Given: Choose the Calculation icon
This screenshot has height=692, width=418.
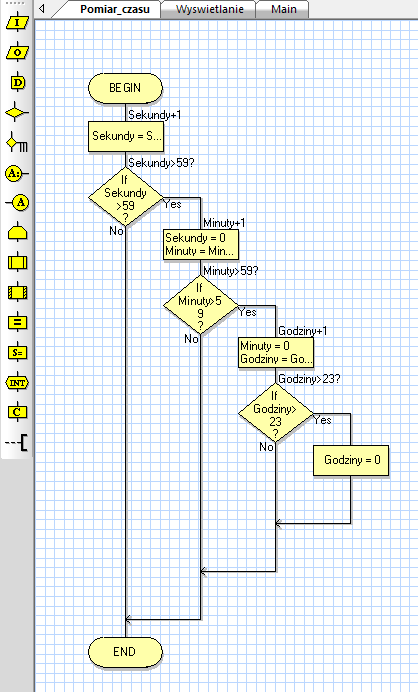Looking at the screenshot, I should (17, 322).
